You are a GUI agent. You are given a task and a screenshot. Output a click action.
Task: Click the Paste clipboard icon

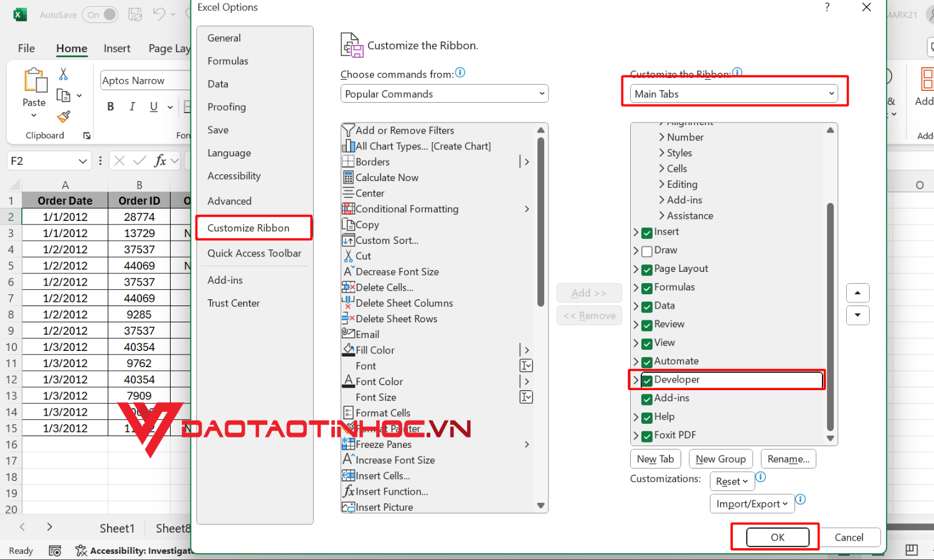click(35, 81)
